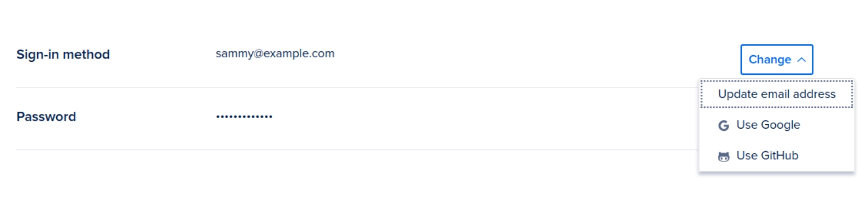The width and height of the screenshot is (868, 209).
Task: Click the bottom edge of the dropdown panel
Action: [x=776, y=171]
